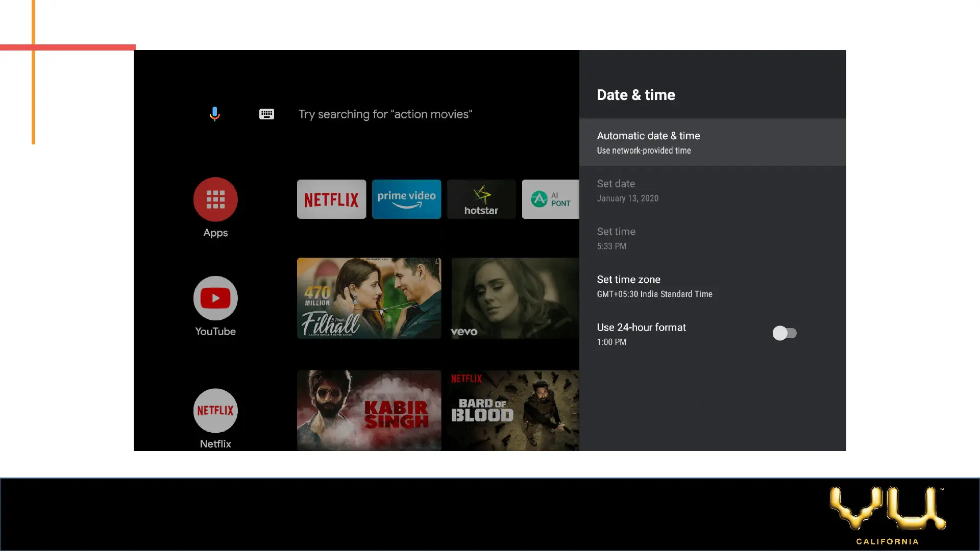
Task: Play the Filhall music video thumbnail
Action: click(369, 298)
